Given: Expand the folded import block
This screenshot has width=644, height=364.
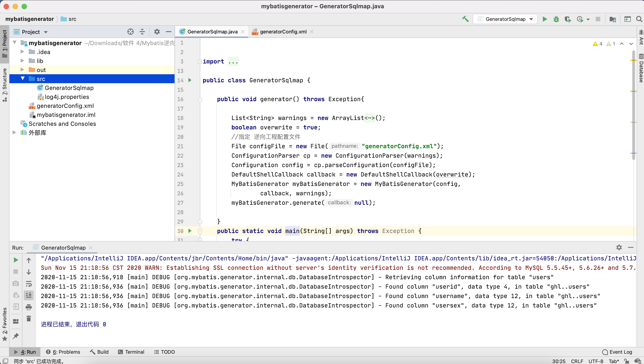Looking at the screenshot, I should click(200, 61).
